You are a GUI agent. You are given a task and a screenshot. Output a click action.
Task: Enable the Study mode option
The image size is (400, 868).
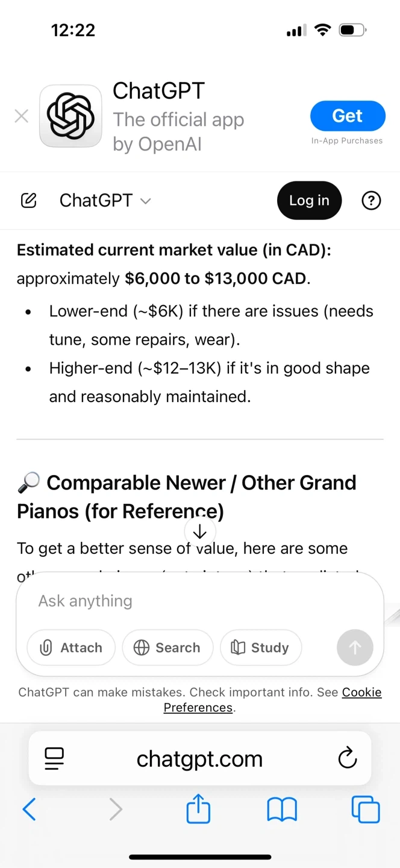pyautogui.click(x=260, y=647)
